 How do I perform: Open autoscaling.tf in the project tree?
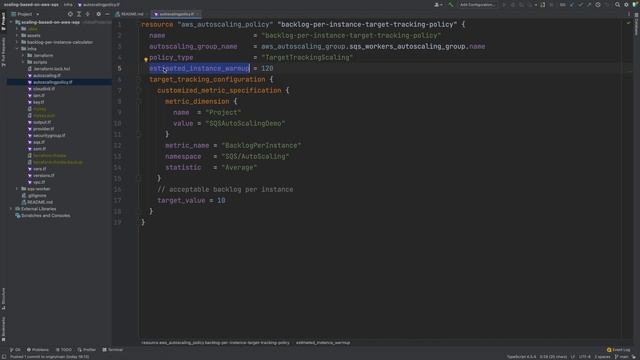pos(47,76)
